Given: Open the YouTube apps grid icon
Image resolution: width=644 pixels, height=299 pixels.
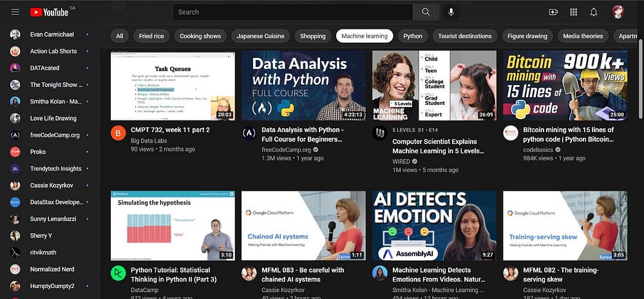Looking at the screenshot, I should pyautogui.click(x=573, y=12).
